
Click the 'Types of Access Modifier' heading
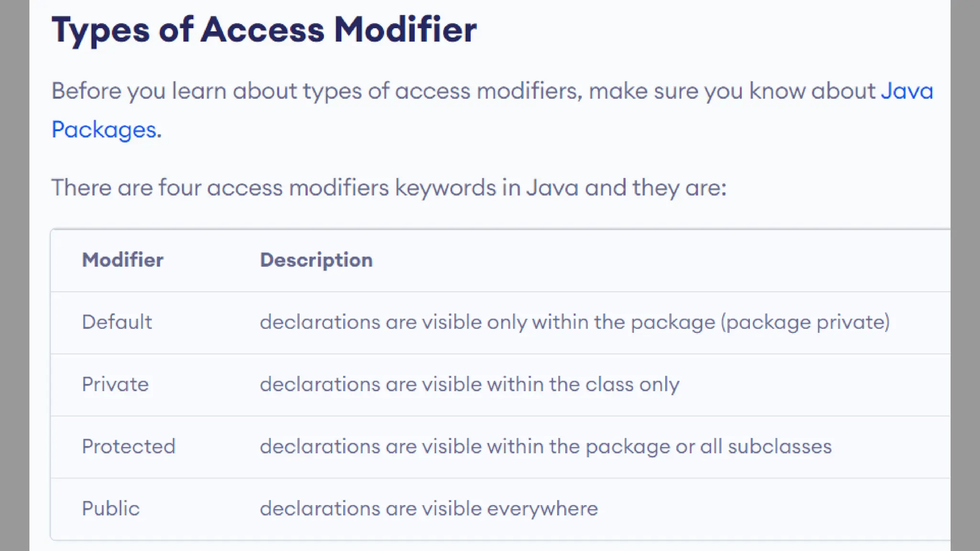(264, 30)
